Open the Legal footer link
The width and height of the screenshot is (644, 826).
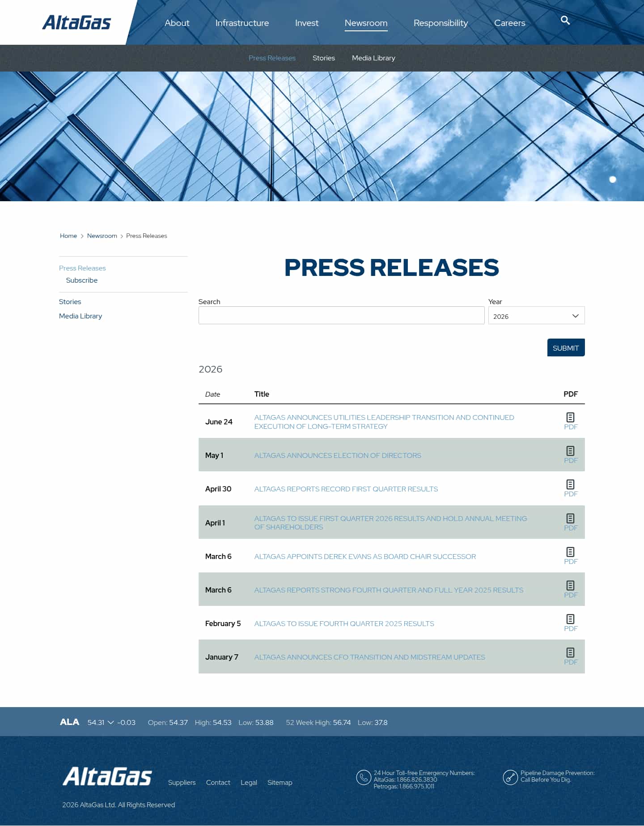249,782
